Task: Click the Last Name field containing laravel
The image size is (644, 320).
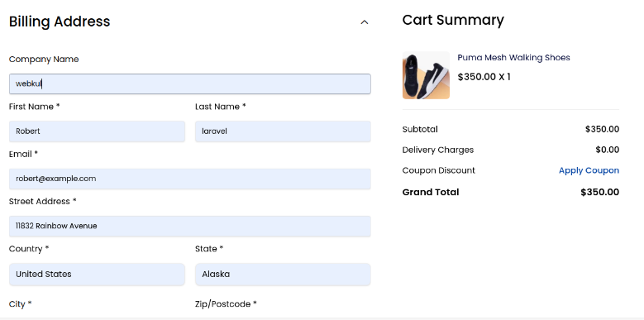Action: click(283, 131)
